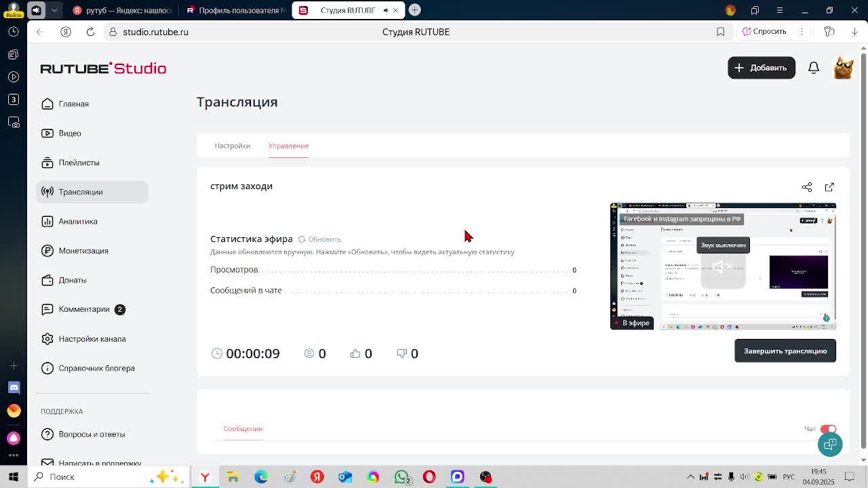The image size is (868, 488).
Task: Open stream in new window icon
Action: 829,187
